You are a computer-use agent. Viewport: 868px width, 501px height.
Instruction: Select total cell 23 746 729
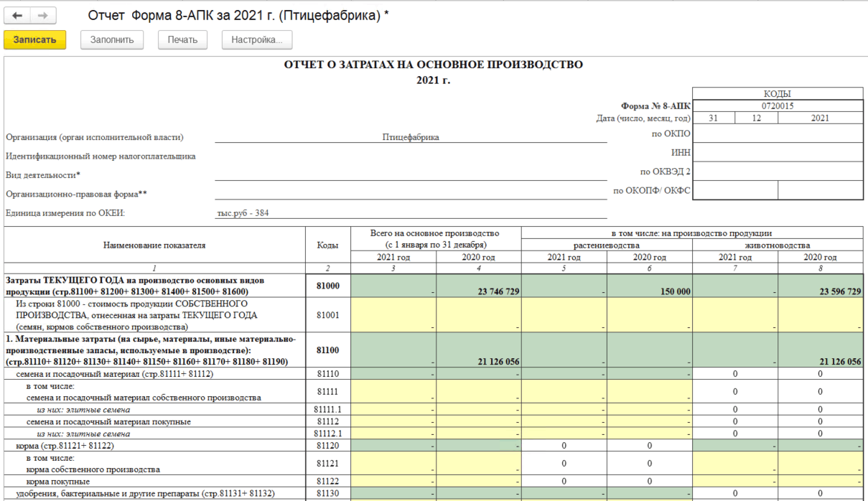479,286
